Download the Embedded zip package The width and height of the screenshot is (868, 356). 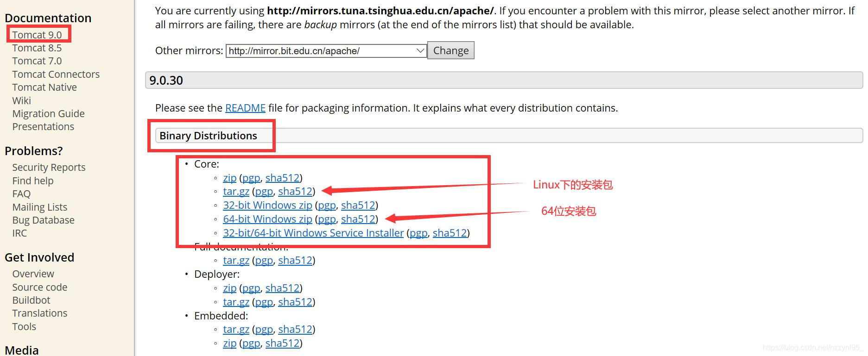click(x=229, y=343)
